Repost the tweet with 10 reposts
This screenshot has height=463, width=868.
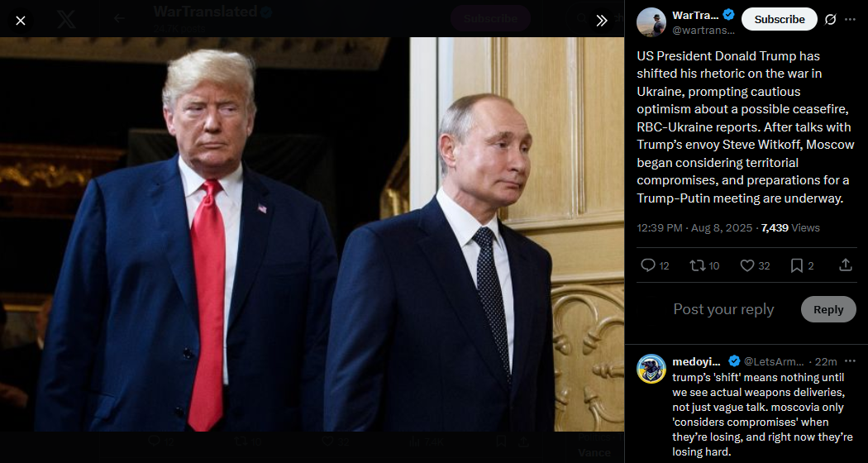coord(704,266)
